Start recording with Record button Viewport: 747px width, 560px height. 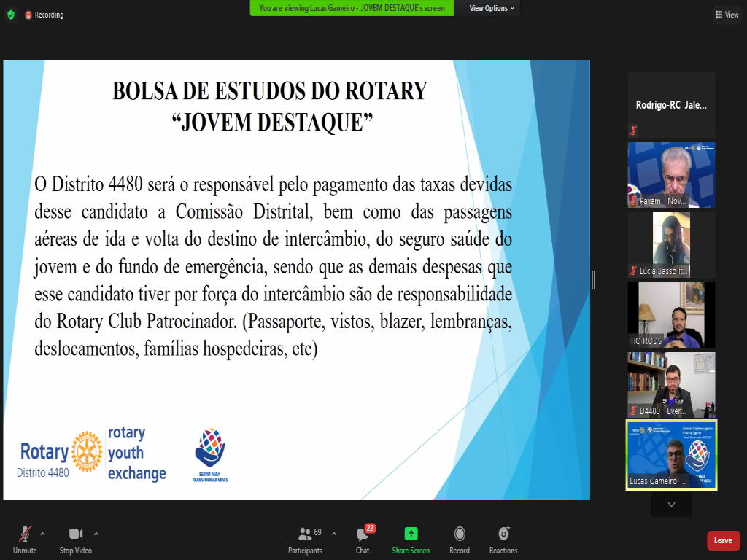tap(460, 538)
